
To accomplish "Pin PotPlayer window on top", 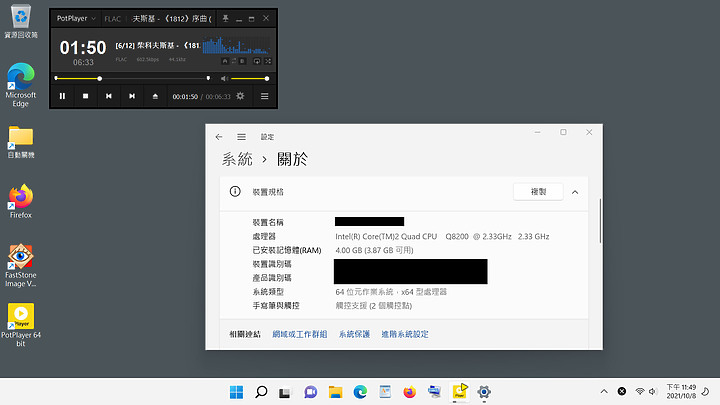I will (x=225, y=18).
